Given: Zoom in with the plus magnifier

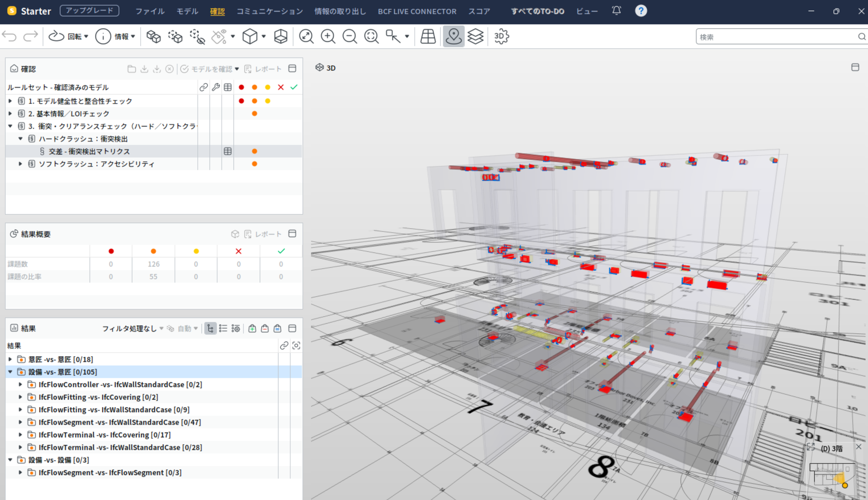Looking at the screenshot, I should [x=328, y=36].
